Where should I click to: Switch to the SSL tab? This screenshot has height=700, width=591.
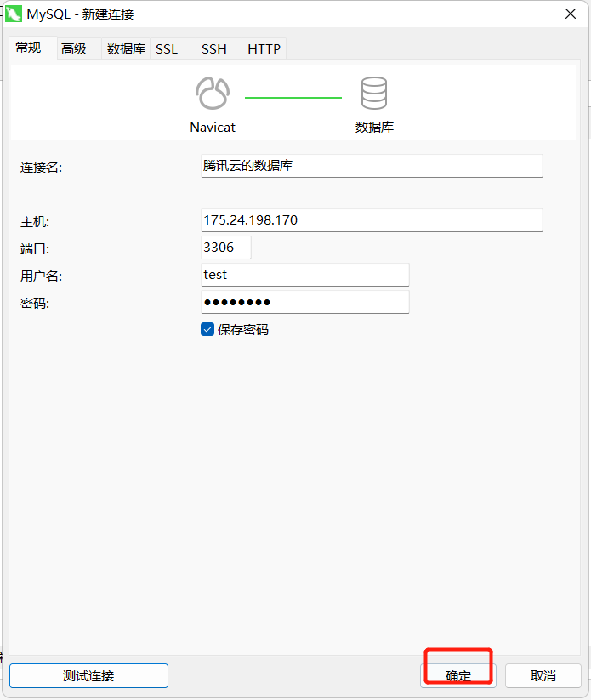pyautogui.click(x=173, y=48)
